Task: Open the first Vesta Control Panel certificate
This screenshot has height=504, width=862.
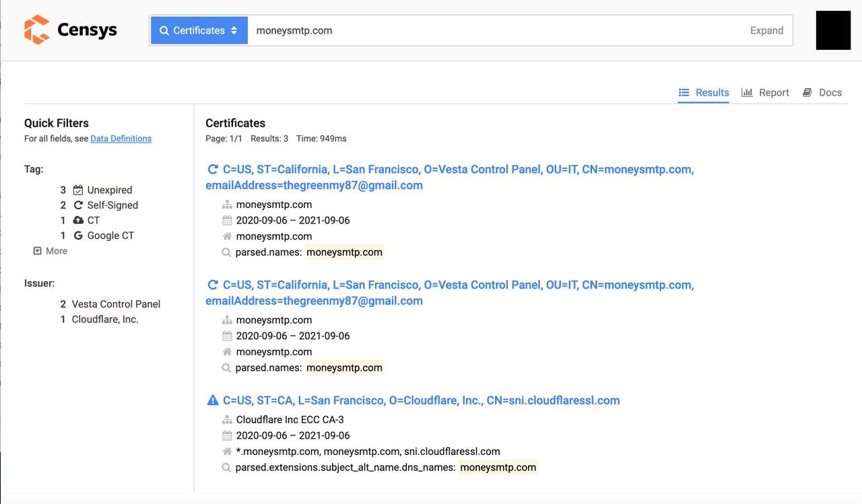Action: pyautogui.click(x=450, y=177)
